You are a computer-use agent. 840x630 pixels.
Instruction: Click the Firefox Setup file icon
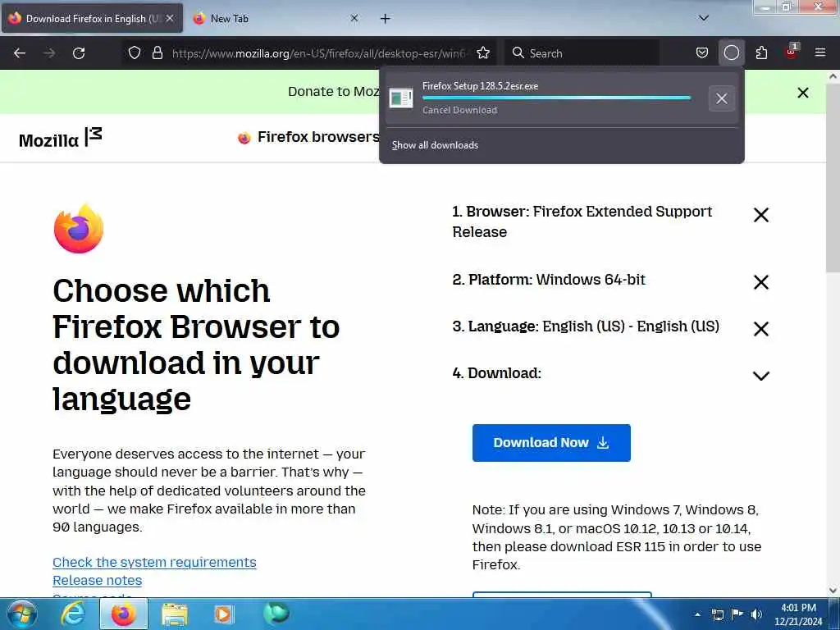click(x=400, y=98)
